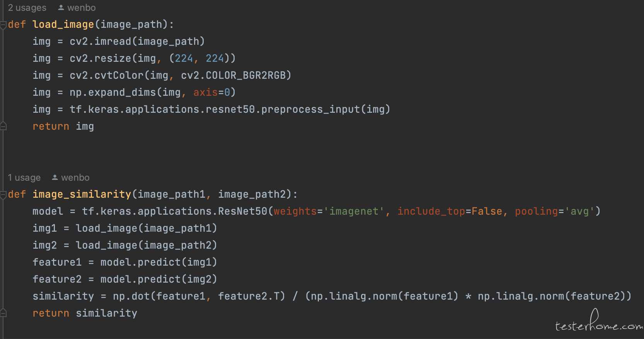Click the axis keyword argument
The width and height of the screenshot is (644, 339).
[206, 92]
